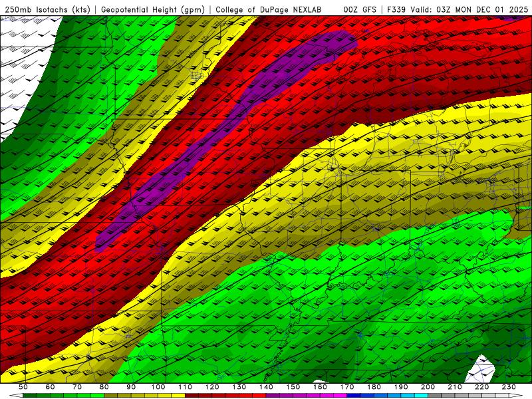Select the bright red legend swatch ending at 140
The height and width of the screenshot is (399, 532).
coord(259,395)
